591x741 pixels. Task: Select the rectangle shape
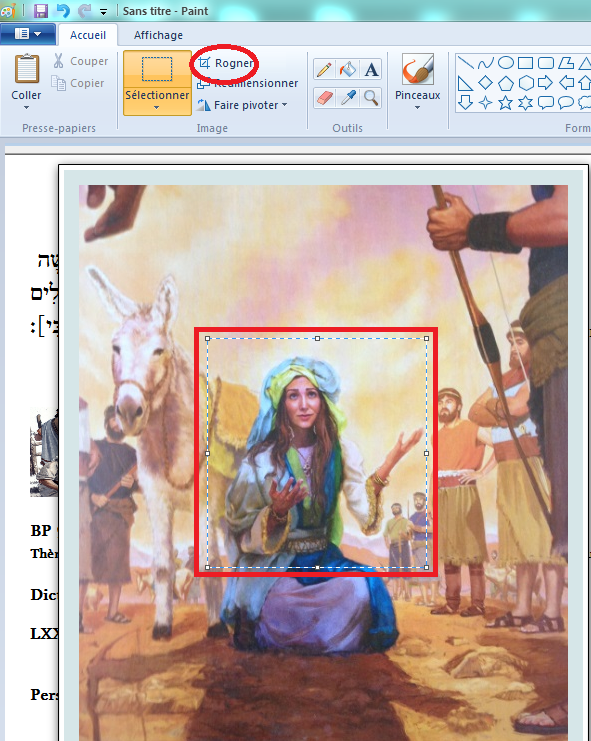point(525,62)
